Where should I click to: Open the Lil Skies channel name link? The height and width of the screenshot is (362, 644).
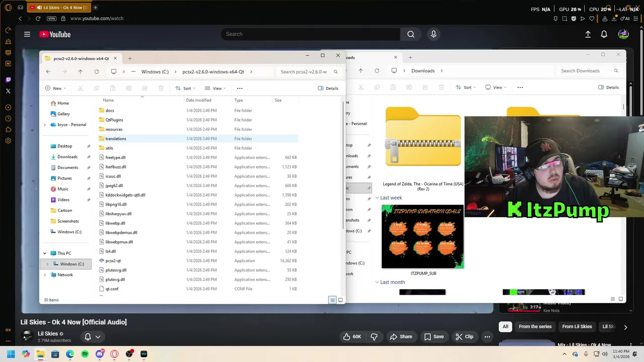coord(48,334)
